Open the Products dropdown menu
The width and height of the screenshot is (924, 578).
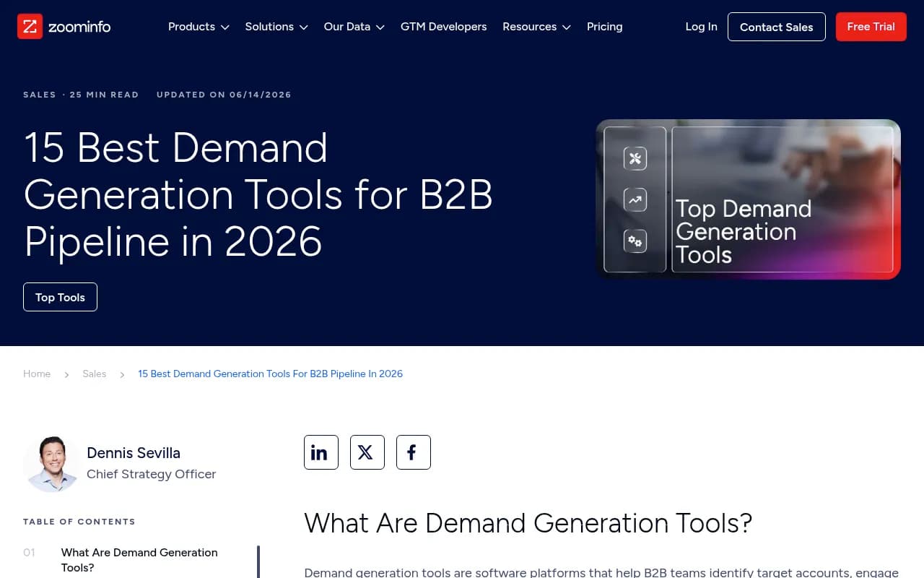pos(199,27)
